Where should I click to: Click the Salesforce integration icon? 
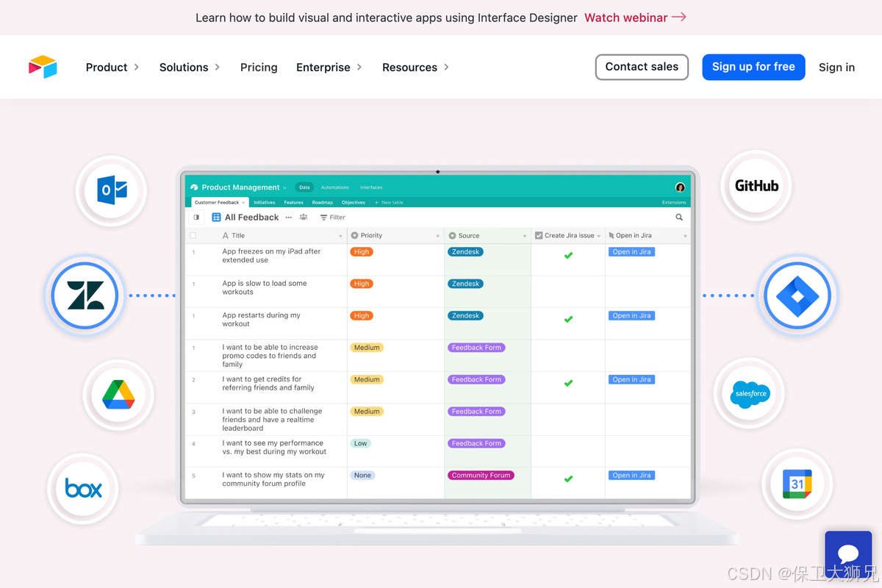(x=750, y=393)
